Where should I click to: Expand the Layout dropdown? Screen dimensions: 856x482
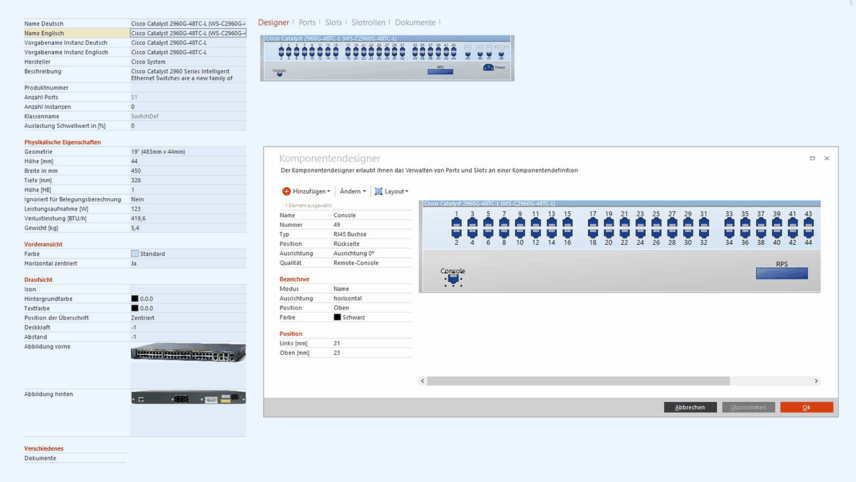(x=392, y=191)
